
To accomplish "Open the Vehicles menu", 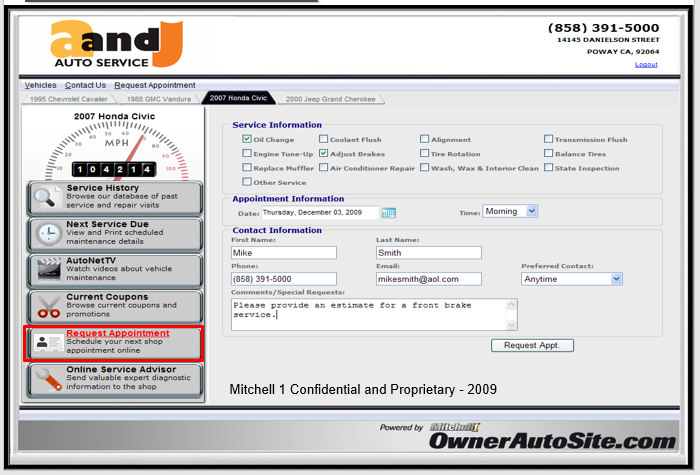I will coord(41,85).
